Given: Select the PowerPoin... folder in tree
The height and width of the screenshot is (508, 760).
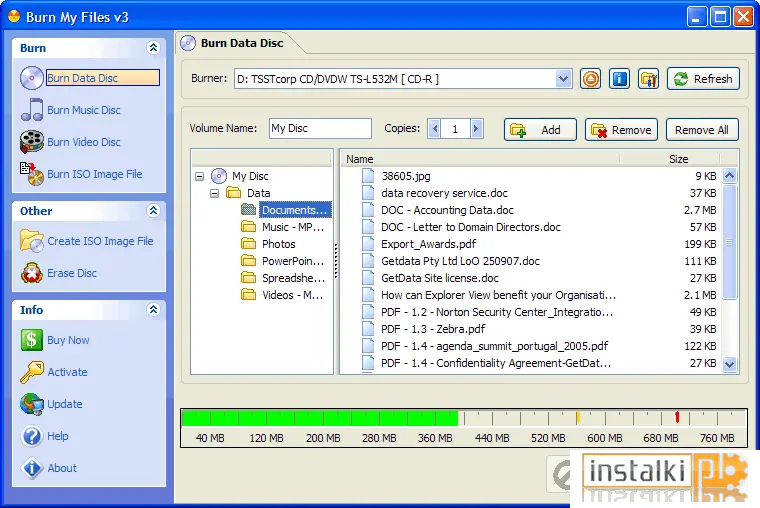Looking at the screenshot, I should tap(293, 261).
